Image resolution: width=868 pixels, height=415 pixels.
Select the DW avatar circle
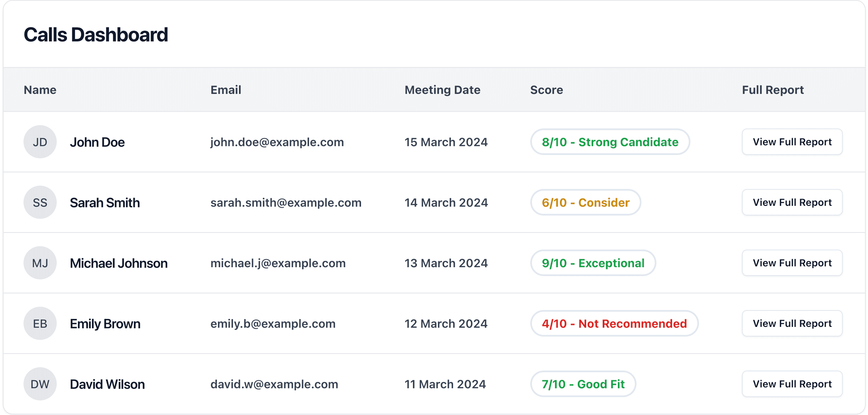(40, 384)
